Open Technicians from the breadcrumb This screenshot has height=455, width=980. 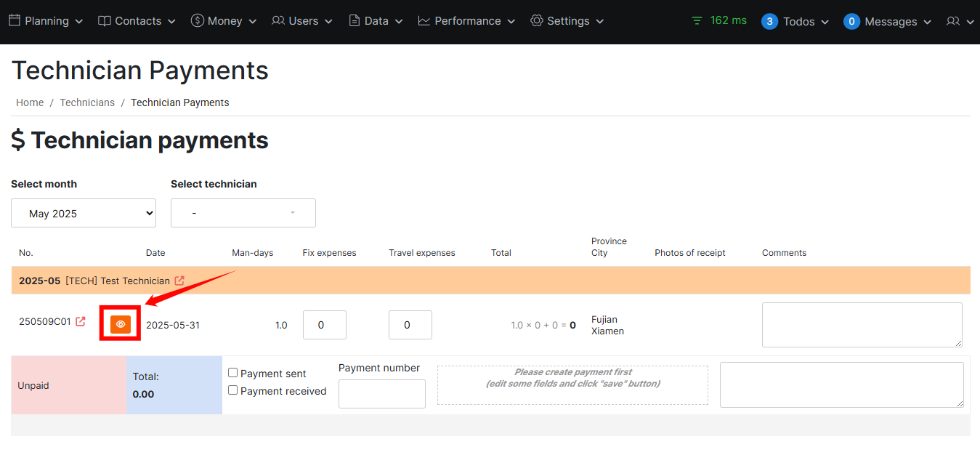(x=87, y=102)
